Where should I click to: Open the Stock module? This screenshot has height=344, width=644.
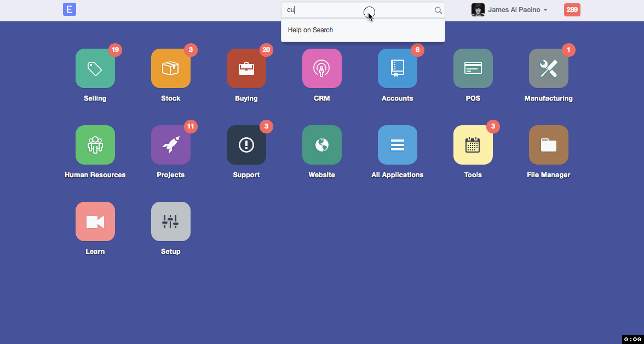(x=171, y=69)
